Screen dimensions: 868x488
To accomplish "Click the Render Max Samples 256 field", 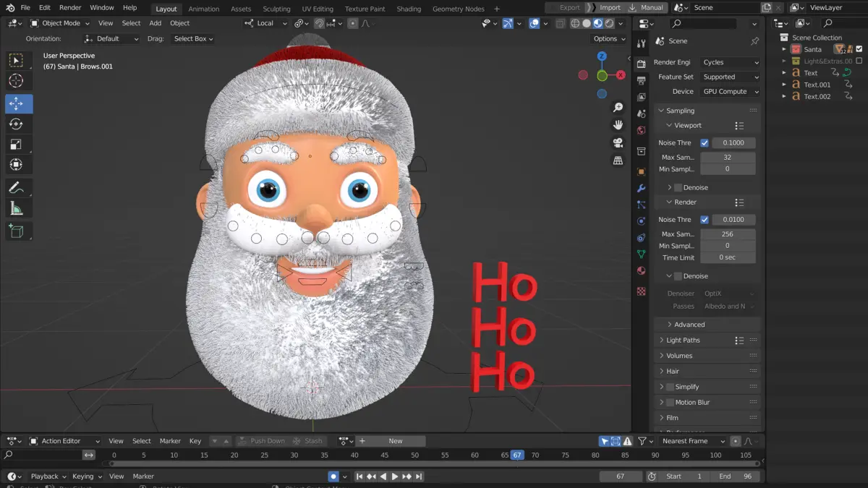I will pyautogui.click(x=728, y=234).
